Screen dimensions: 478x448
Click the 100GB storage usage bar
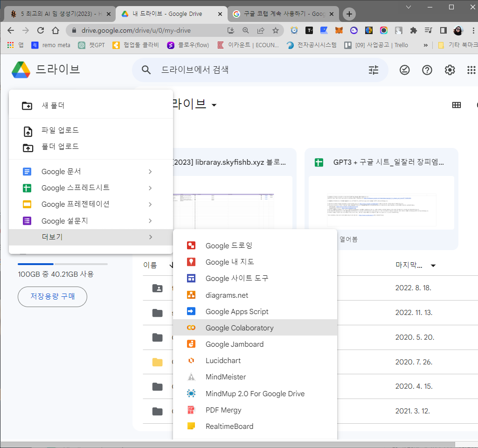(x=62, y=264)
